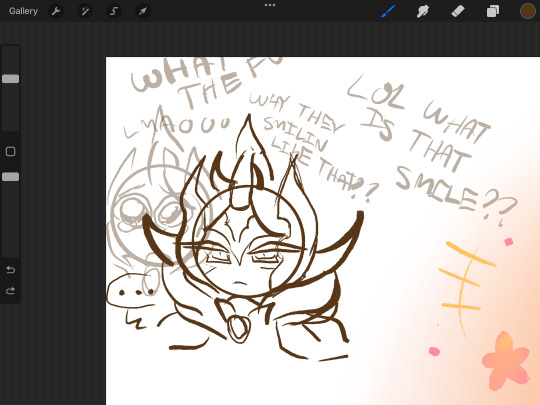Select the Smudge tool

click(423, 11)
